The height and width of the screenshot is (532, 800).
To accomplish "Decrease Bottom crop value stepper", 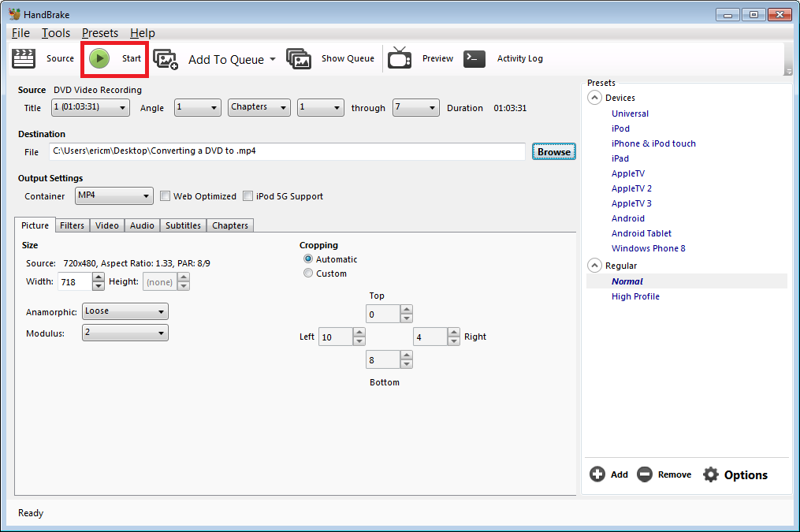I will (x=407, y=364).
